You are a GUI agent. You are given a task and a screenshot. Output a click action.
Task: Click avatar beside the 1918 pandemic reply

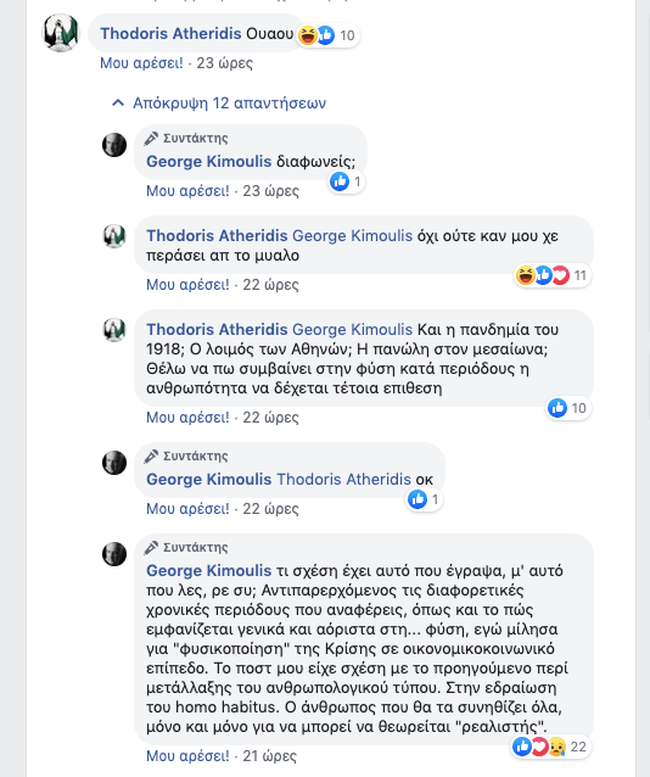pyautogui.click(x=115, y=329)
